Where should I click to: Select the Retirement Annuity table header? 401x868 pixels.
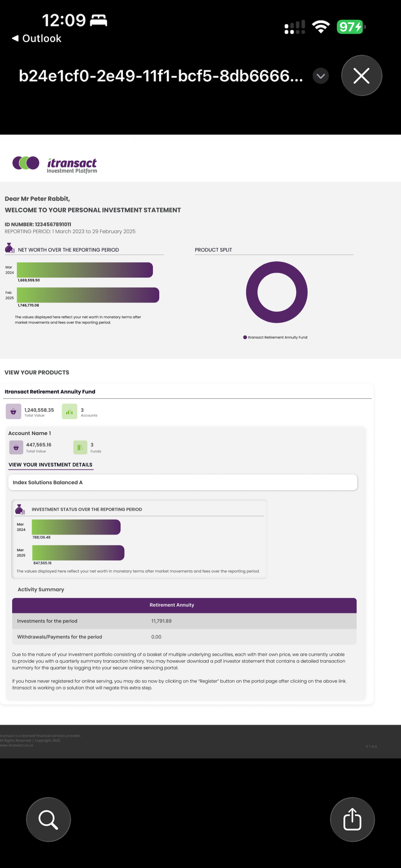point(184,605)
